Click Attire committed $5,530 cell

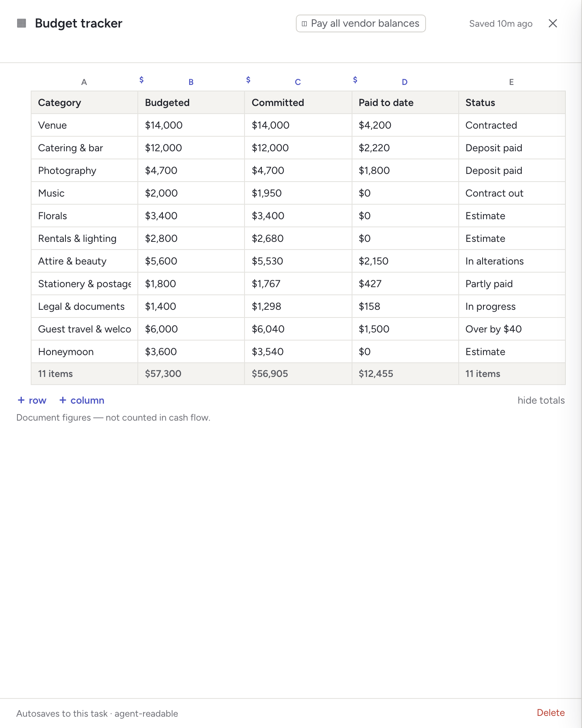(x=298, y=261)
